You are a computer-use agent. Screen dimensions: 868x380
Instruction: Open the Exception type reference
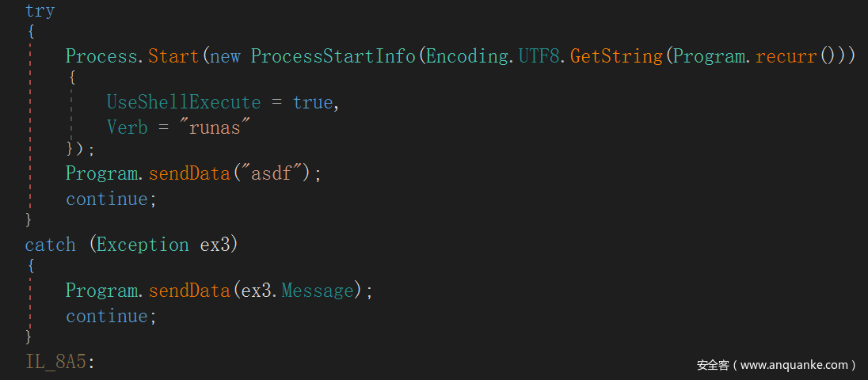(143, 245)
